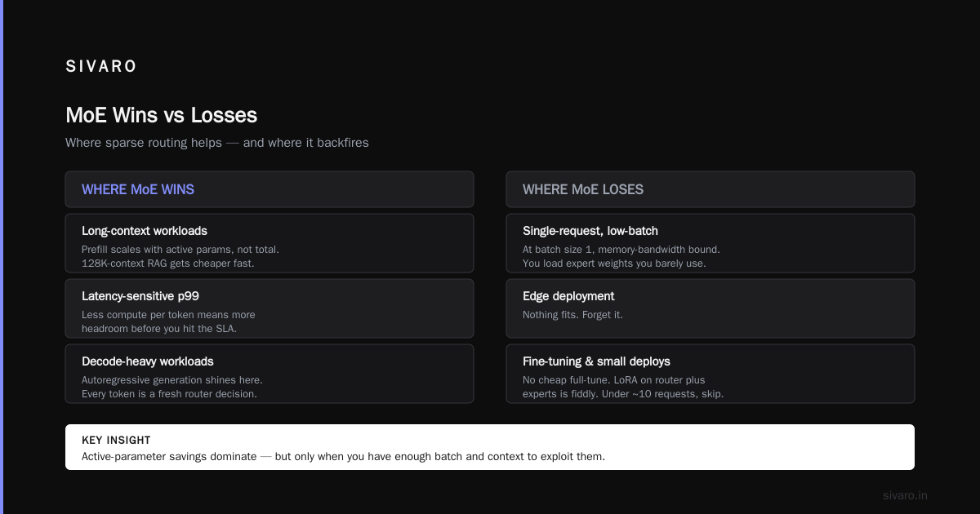Click text 'Nothing fits. Forget it.'
The image size is (980, 514).
pyautogui.click(x=572, y=315)
